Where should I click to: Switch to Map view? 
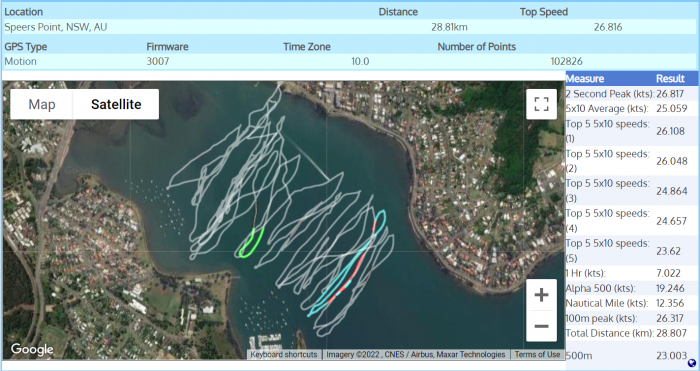click(42, 104)
